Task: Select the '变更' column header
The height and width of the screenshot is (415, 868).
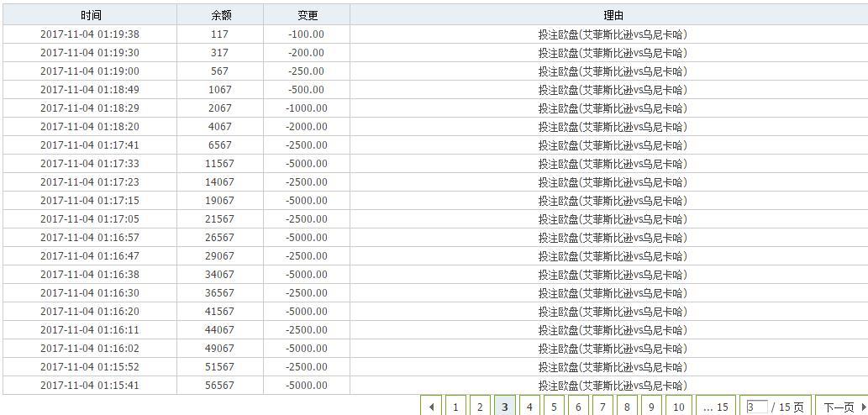Action: click(307, 15)
